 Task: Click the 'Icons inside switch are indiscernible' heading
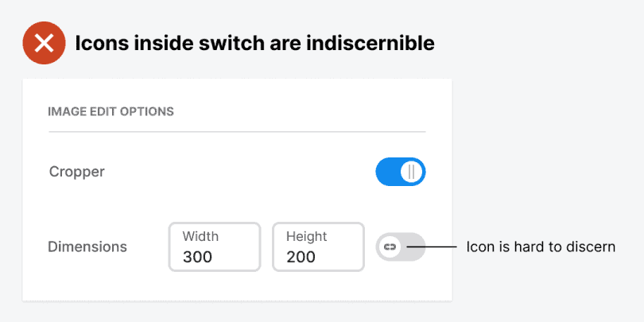pyautogui.click(x=254, y=43)
